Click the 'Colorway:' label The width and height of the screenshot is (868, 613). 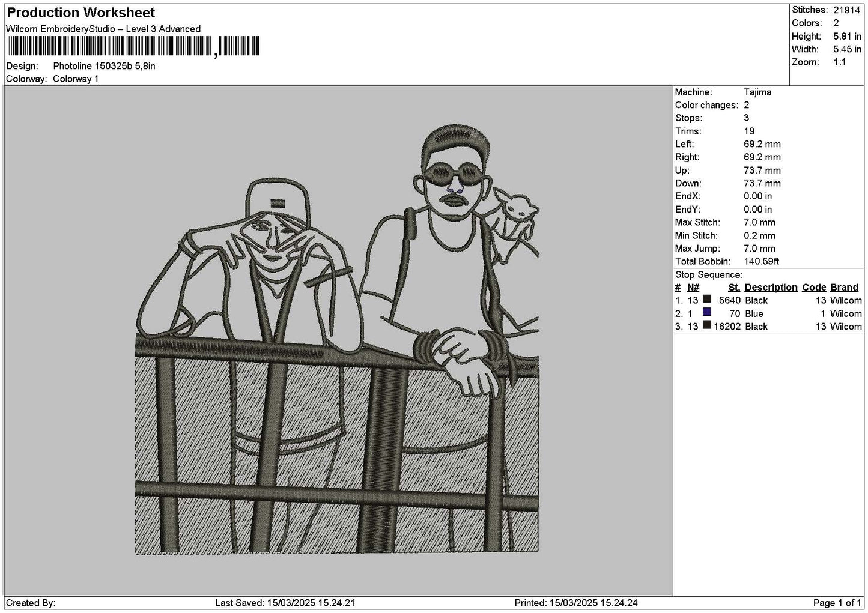pyautogui.click(x=27, y=79)
